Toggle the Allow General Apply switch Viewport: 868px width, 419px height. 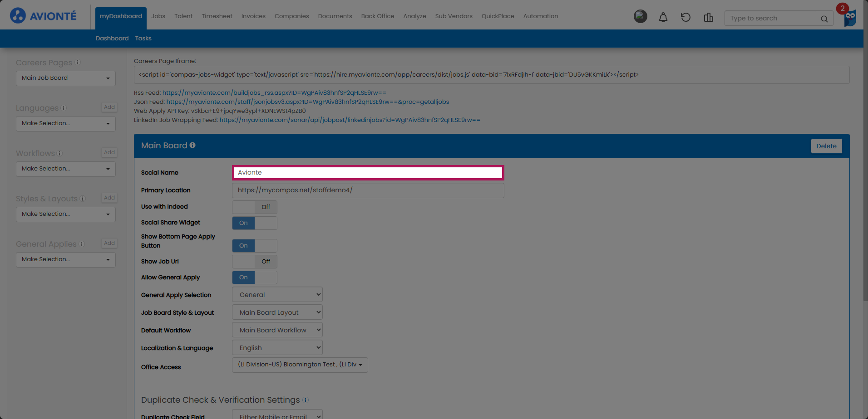pyautogui.click(x=255, y=278)
